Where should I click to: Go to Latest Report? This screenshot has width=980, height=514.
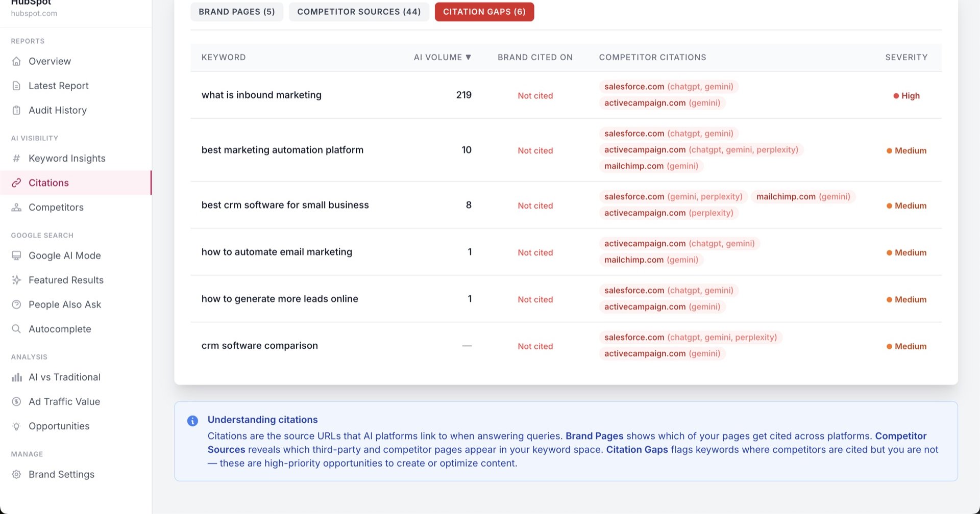click(76, 86)
